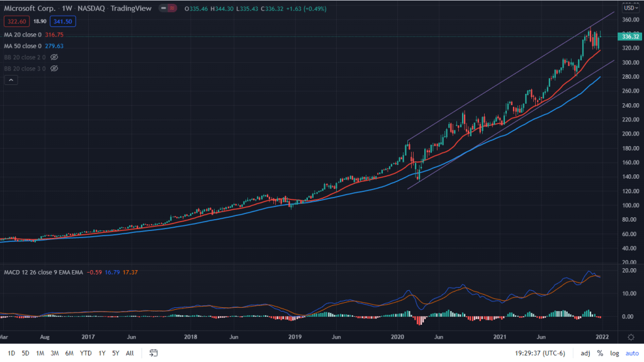Screen dimensions: 644x362
Task: Toggle adj dividend adjustment
Action: point(585,353)
